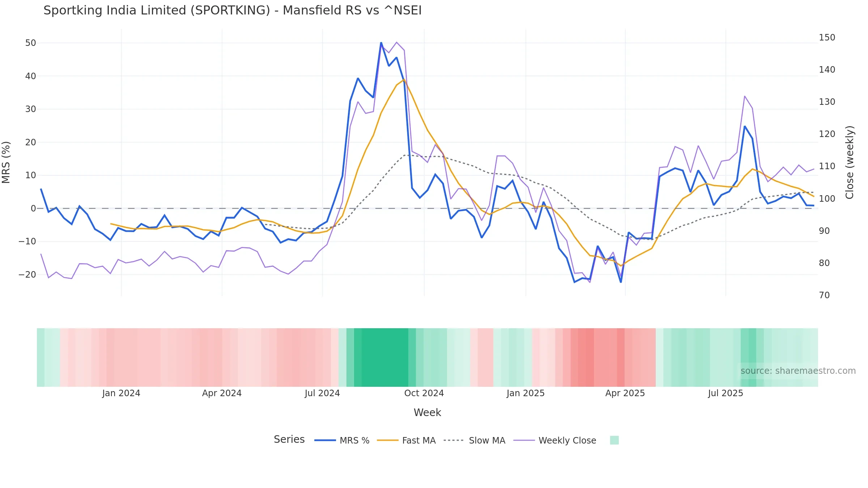The height and width of the screenshot is (488, 868).
Task: Click the 50 tick on MRS axis
Action: (31, 43)
